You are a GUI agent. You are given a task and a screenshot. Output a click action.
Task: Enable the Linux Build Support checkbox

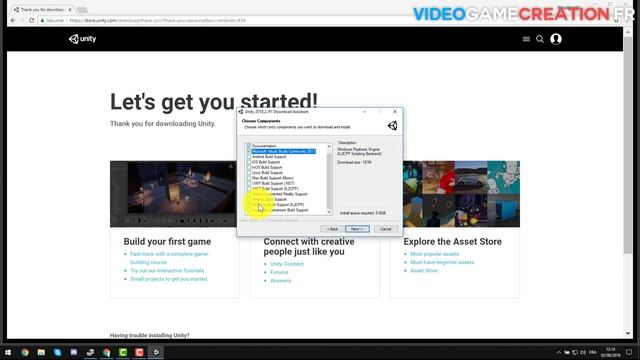click(249, 173)
